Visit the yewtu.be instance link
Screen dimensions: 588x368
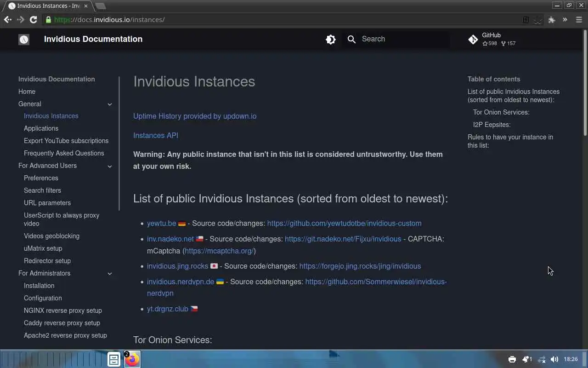[162, 223]
